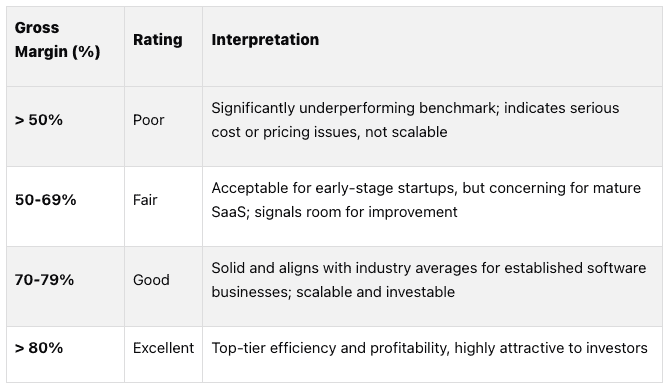Select text 'businesses; scalable and investable'
This screenshot has height=389, width=670.
333,292
